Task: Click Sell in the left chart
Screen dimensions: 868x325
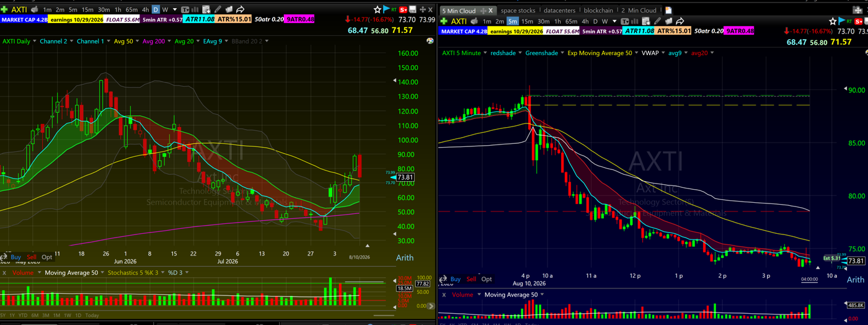Action: click(x=32, y=257)
